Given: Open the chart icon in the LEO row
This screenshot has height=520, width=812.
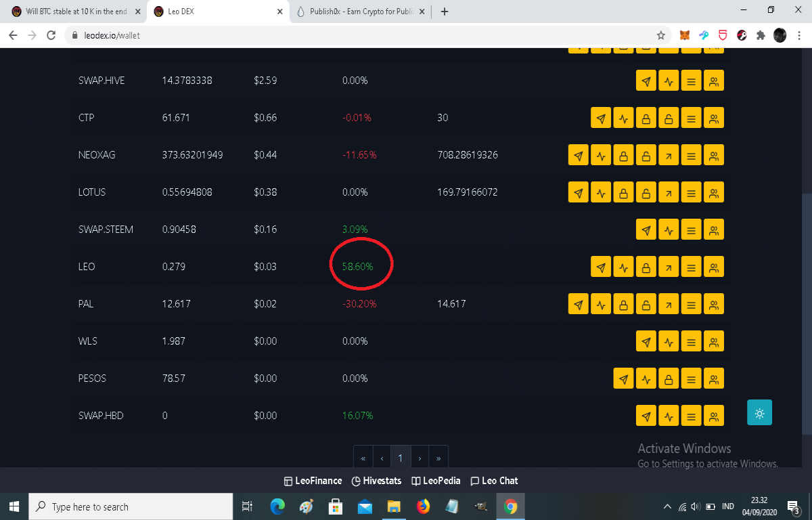Looking at the screenshot, I should tap(624, 267).
